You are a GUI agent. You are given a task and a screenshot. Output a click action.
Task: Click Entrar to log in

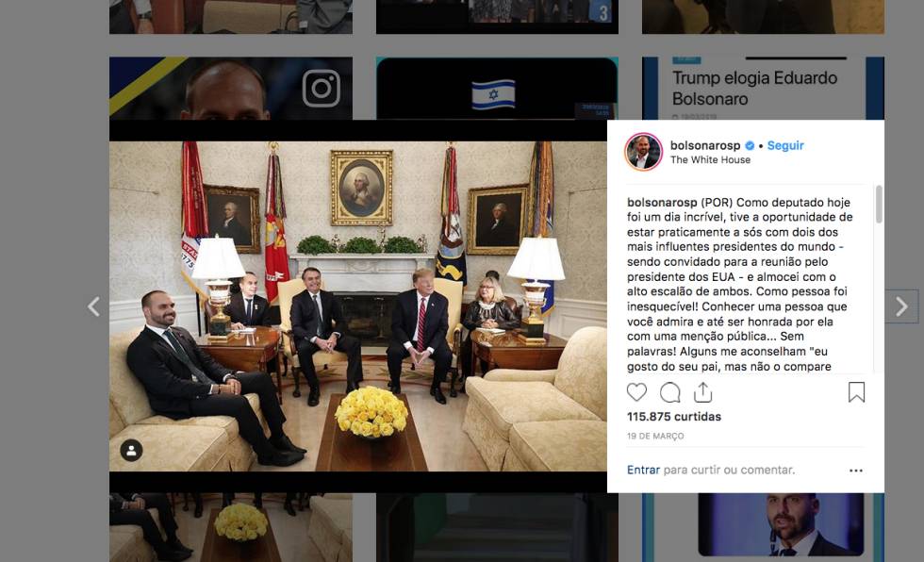tap(643, 471)
